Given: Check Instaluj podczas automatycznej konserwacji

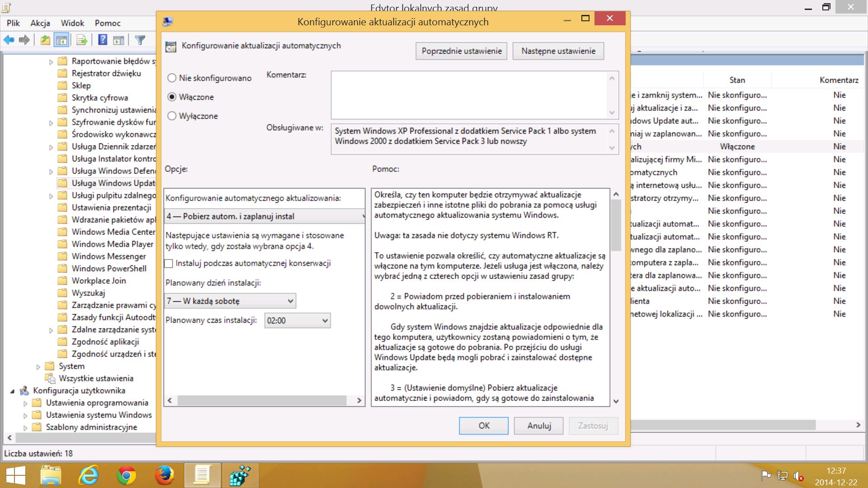Looking at the screenshot, I should (169, 263).
